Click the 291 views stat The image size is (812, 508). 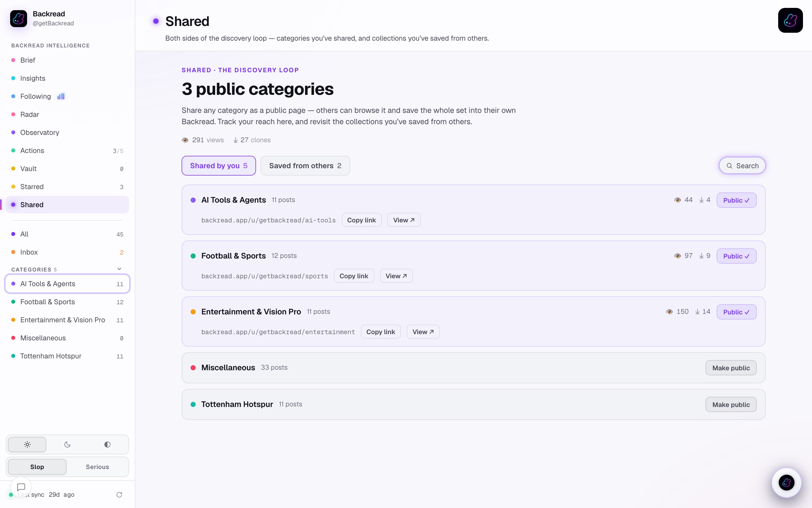[x=203, y=140]
